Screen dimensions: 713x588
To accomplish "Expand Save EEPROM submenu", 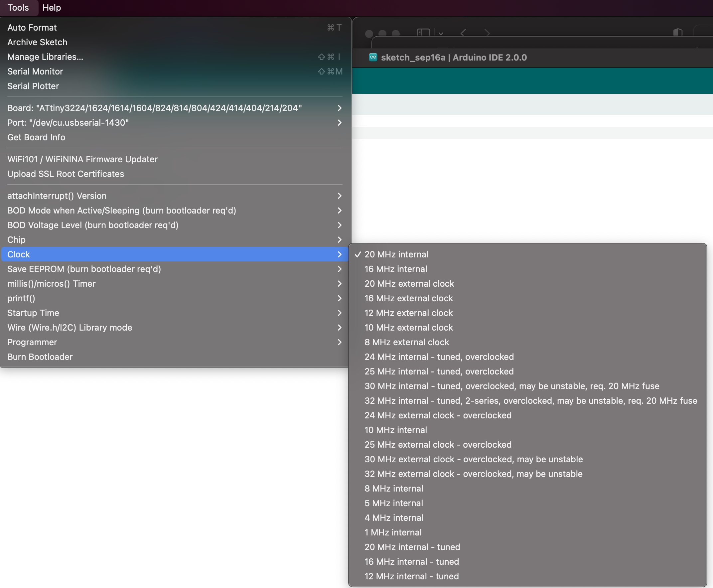I will (x=175, y=269).
